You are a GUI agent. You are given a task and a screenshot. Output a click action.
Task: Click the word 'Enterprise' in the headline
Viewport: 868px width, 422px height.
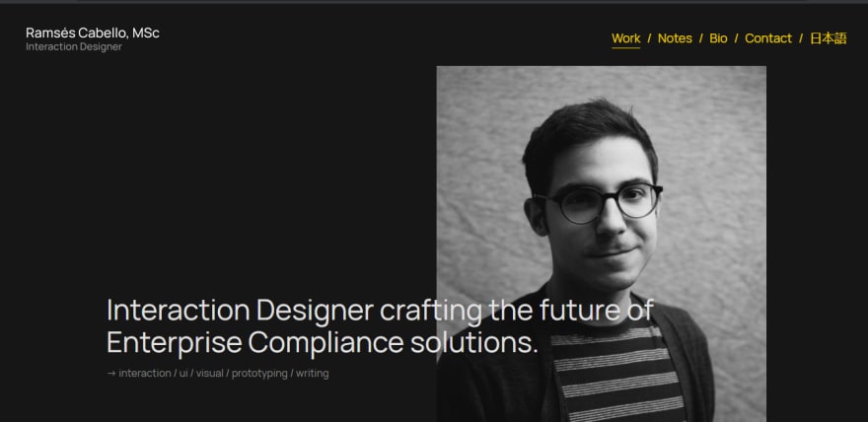click(x=175, y=343)
